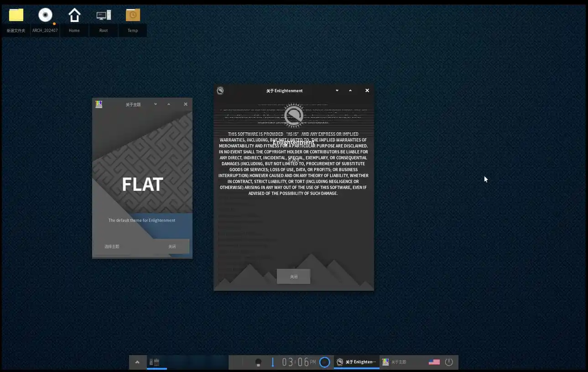Screen dimensions: 588x372
Task: Click the Enlightenment logo in the About window titlebar
Action: [220, 91]
